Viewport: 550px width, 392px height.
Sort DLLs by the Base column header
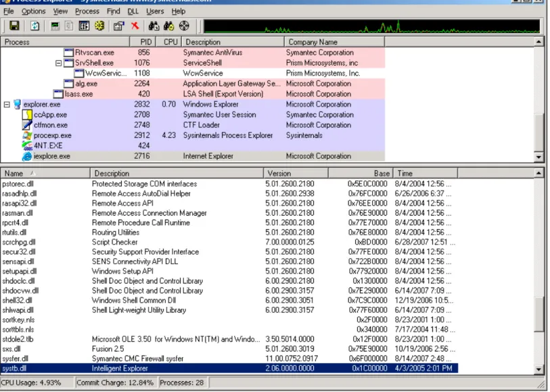coord(361,174)
